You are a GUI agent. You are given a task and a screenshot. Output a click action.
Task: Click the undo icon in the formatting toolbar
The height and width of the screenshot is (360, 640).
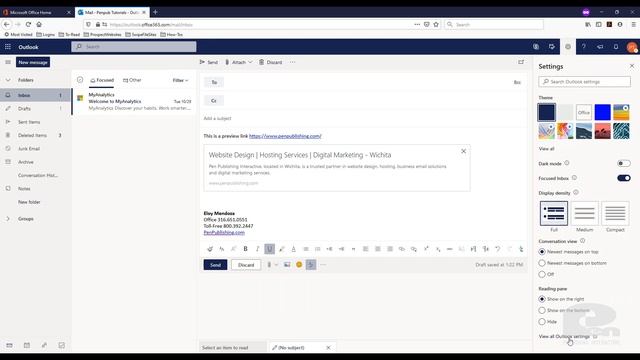[x=498, y=249]
